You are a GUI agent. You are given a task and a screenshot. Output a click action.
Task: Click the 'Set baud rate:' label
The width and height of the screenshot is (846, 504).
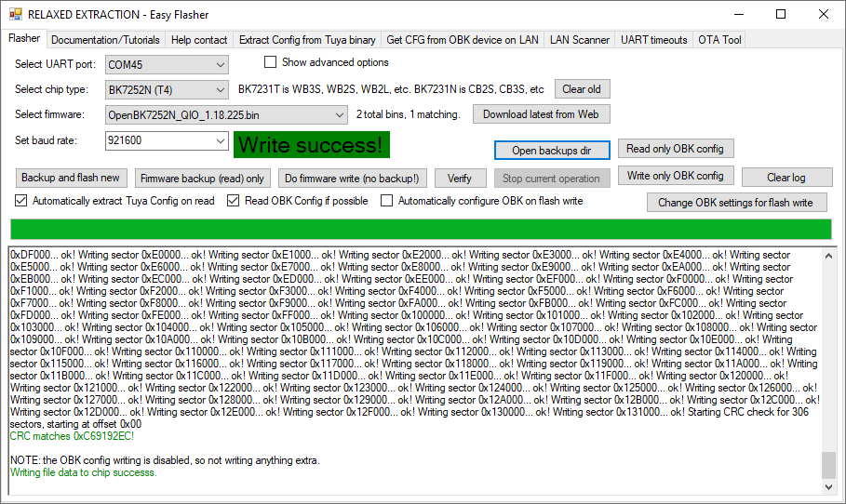pos(46,140)
